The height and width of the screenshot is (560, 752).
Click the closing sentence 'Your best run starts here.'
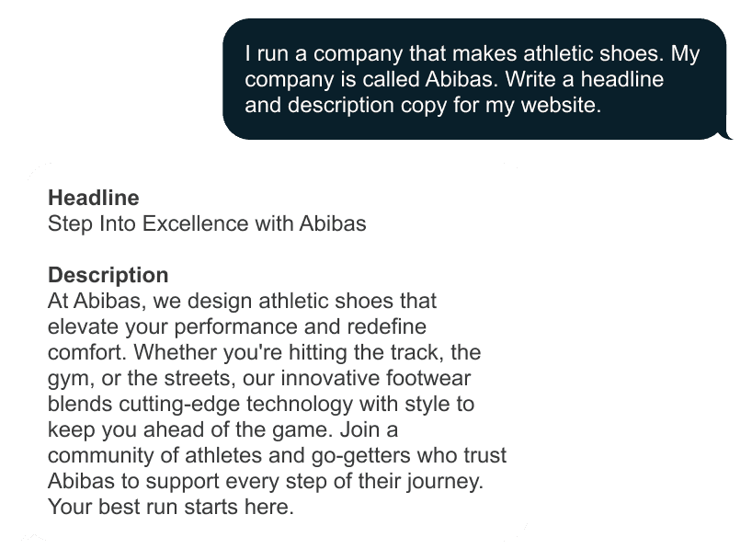click(171, 507)
